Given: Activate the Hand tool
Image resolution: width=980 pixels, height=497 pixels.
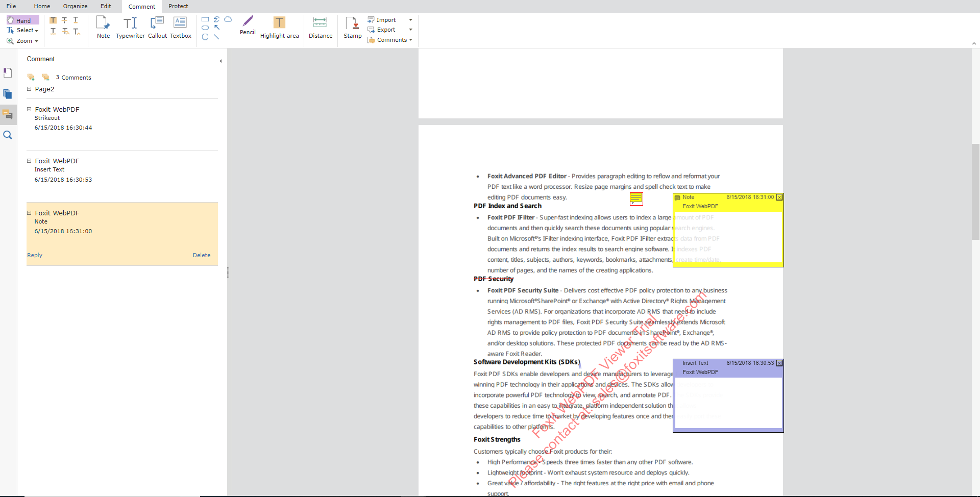Looking at the screenshot, I should pyautogui.click(x=22, y=20).
